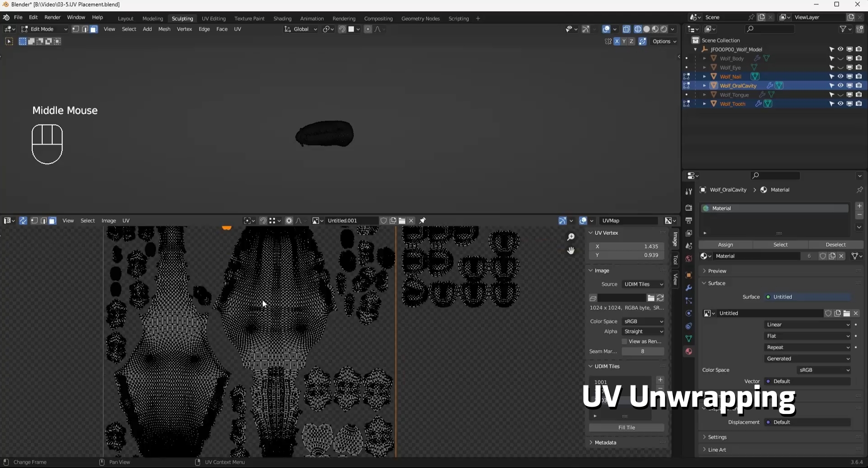Expand the Wolf_Body tree item
Screen dimensions: 868x468
coord(704,59)
